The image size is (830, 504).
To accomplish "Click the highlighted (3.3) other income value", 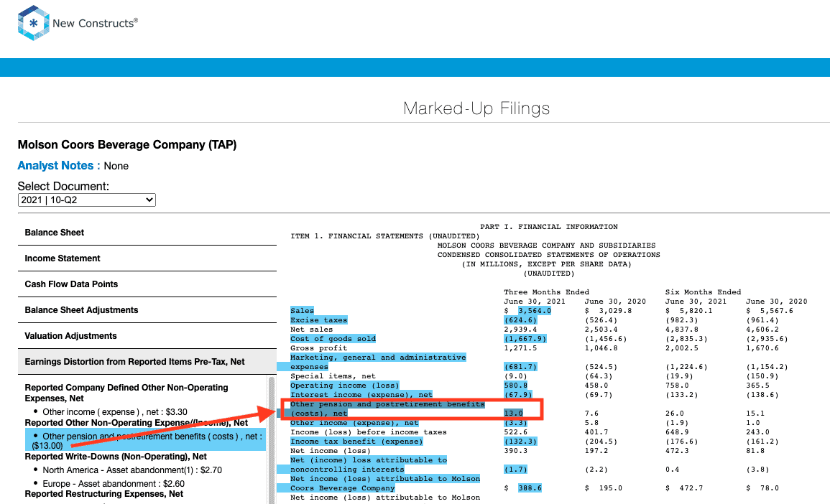I will (516, 423).
